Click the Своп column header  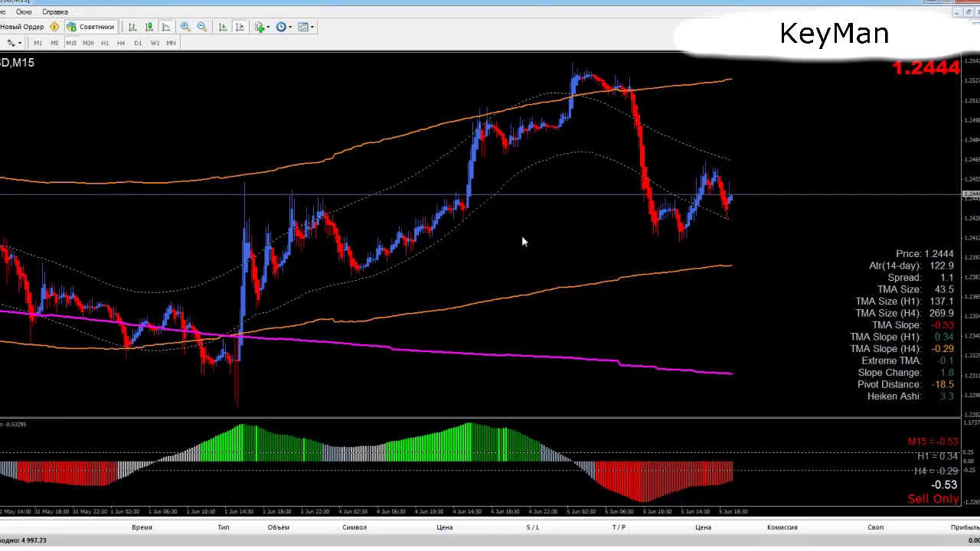pyautogui.click(x=876, y=527)
